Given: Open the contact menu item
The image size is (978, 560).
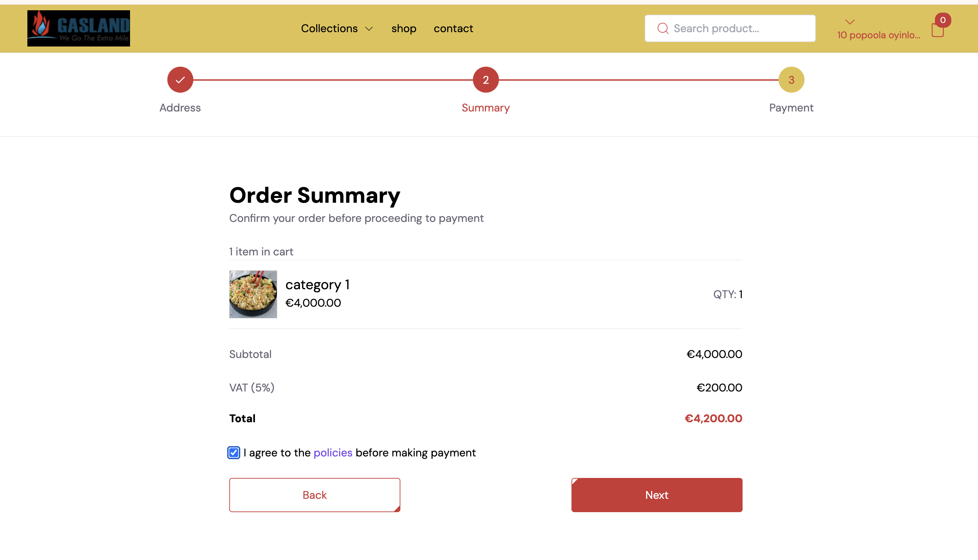Looking at the screenshot, I should tap(453, 28).
